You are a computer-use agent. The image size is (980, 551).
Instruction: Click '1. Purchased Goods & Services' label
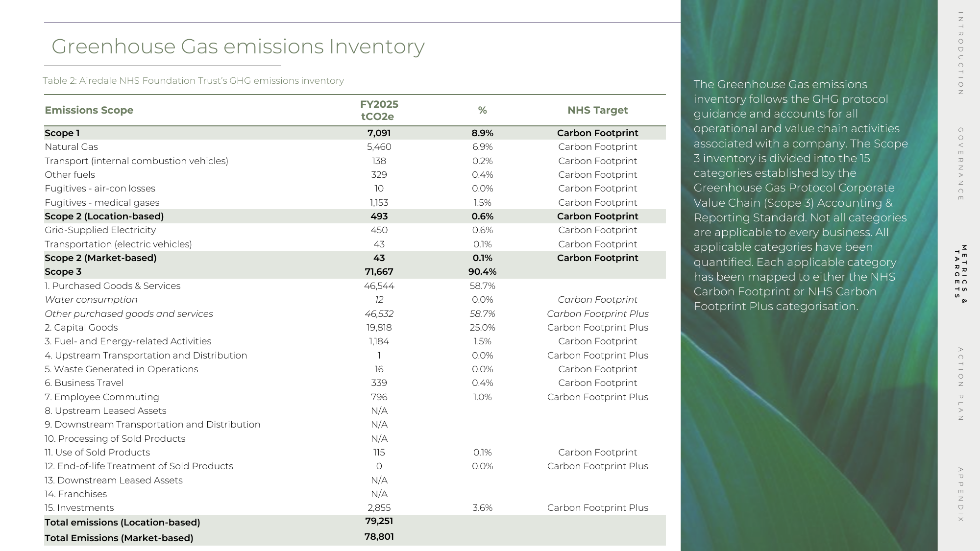click(112, 286)
